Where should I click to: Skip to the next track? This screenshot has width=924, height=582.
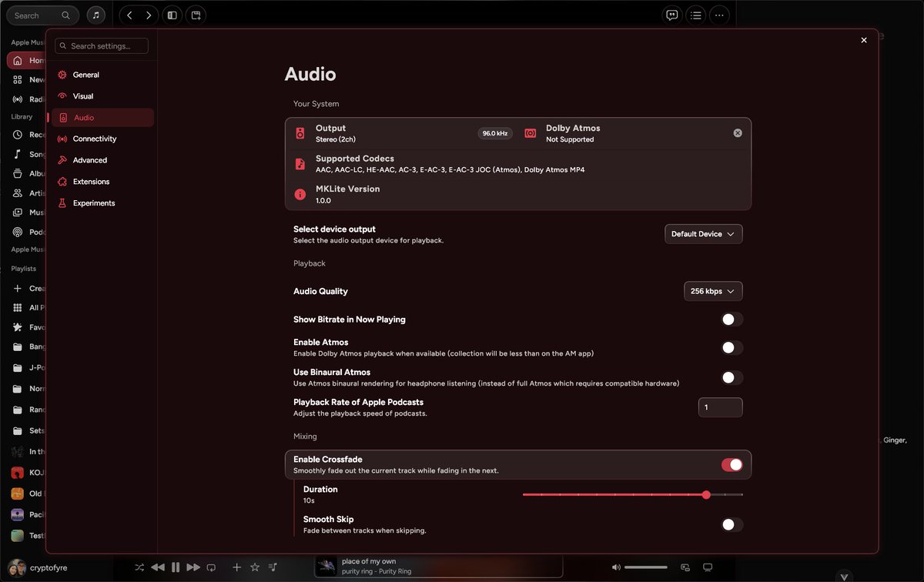tap(193, 567)
